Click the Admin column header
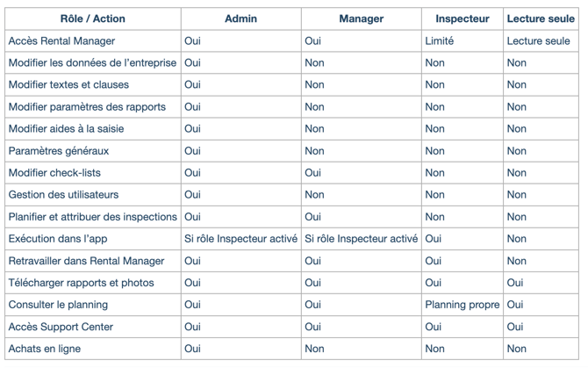The height and width of the screenshot is (368, 588). (240, 18)
